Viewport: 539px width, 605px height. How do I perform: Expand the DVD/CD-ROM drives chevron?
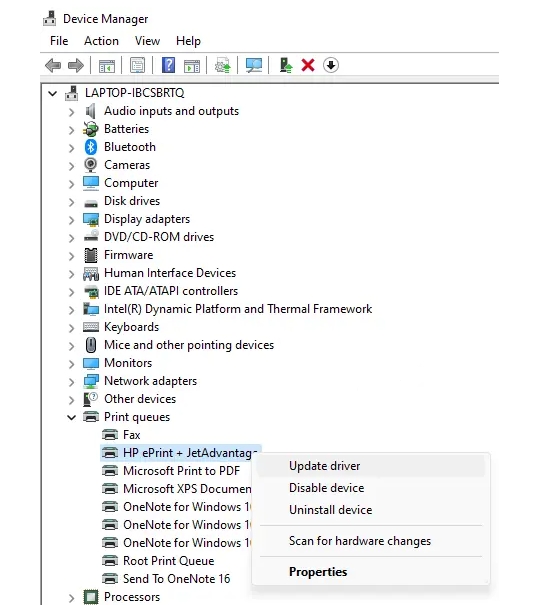pos(71,238)
